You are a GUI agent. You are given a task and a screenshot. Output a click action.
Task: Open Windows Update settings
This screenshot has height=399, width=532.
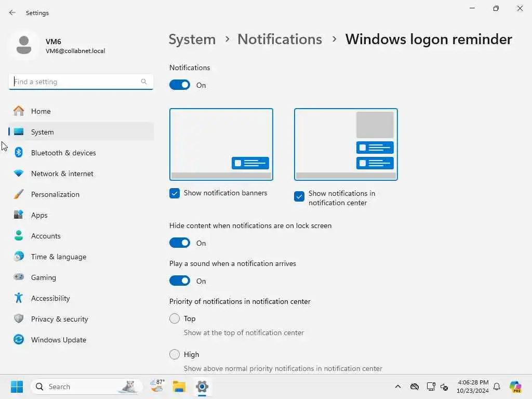point(81,339)
